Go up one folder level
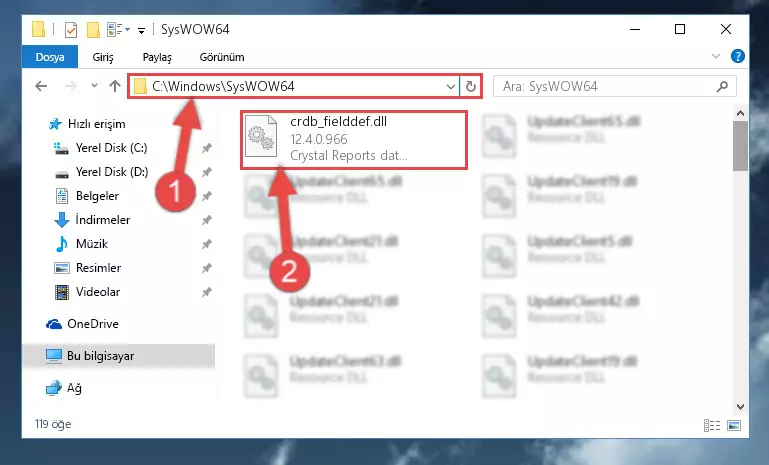Screen dimensions: 769x465 pyautogui.click(x=115, y=86)
